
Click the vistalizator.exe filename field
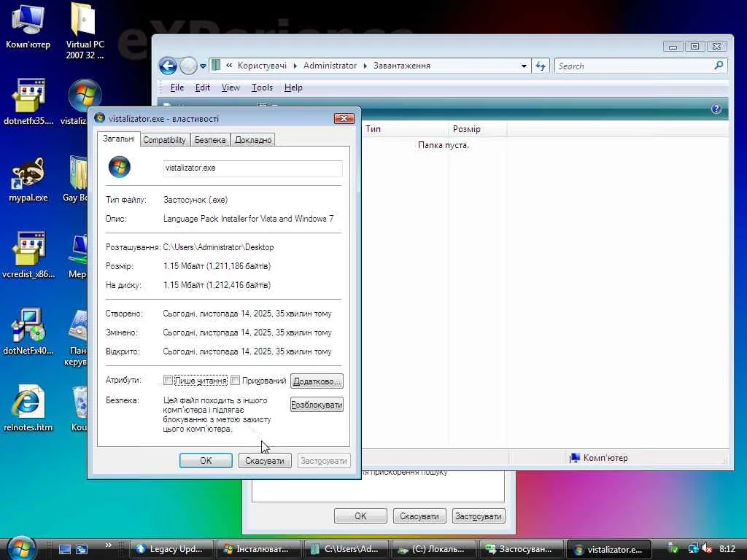(252, 168)
